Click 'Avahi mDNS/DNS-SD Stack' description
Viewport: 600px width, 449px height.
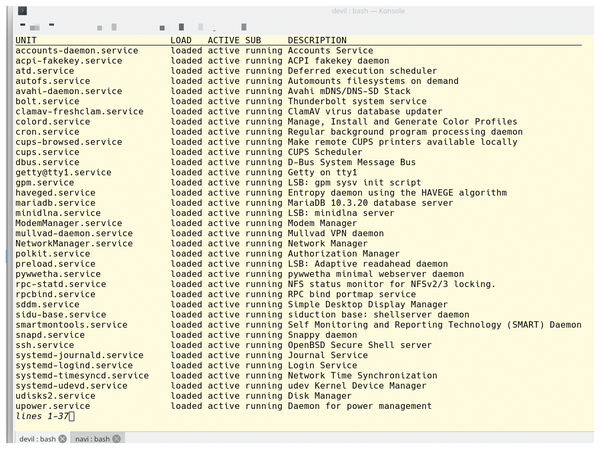click(x=349, y=91)
